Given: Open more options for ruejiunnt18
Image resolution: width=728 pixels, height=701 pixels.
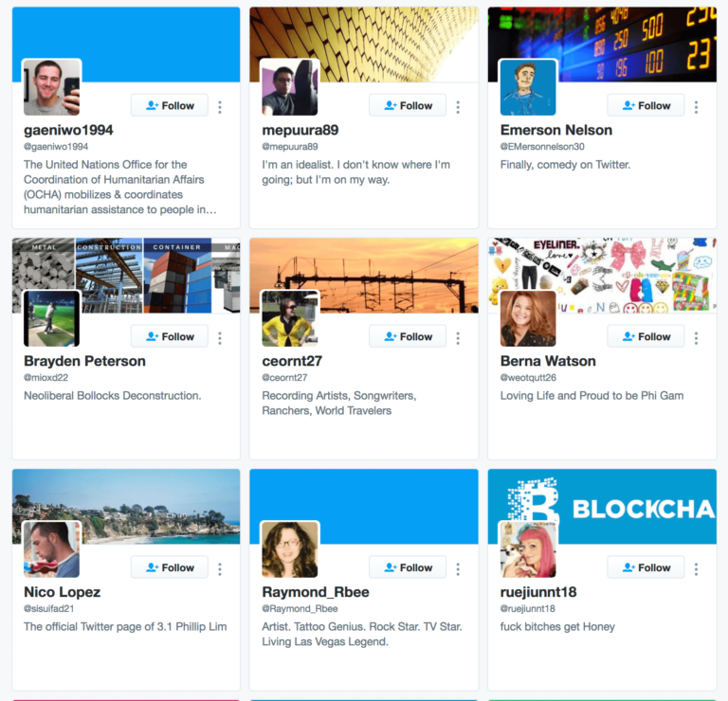Looking at the screenshot, I should 696,569.
